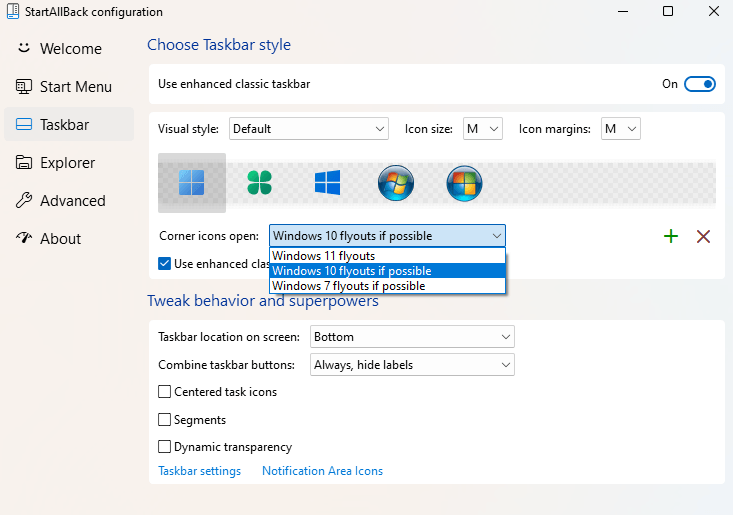Viewport: 733px width, 515px height.
Task: Click the StartAllBack app icon in title bar
Action: pyautogui.click(x=13, y=11)
